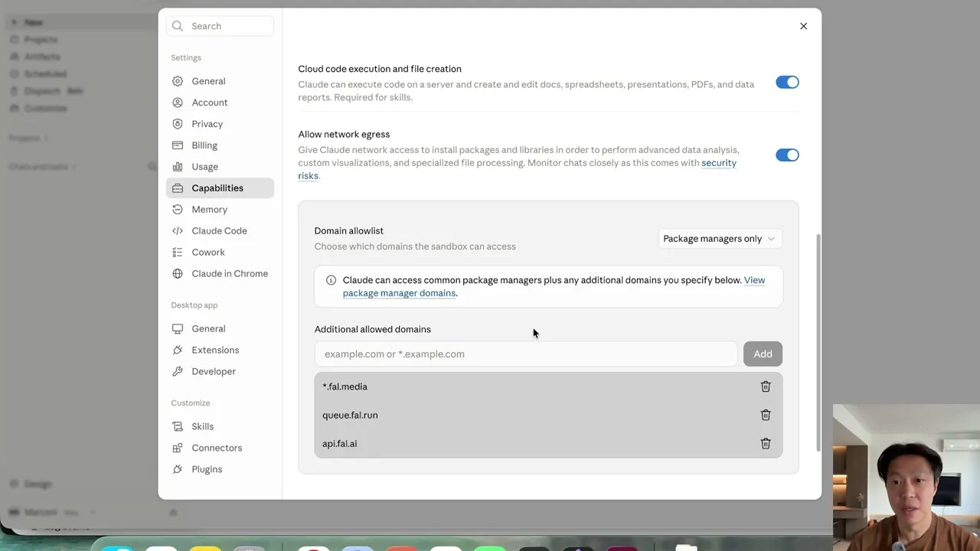The width and height of the screenshot is (980, 551).
Task: Click the additional allowed domains input field
Action: pyautogui.click(x=526, y=354)
